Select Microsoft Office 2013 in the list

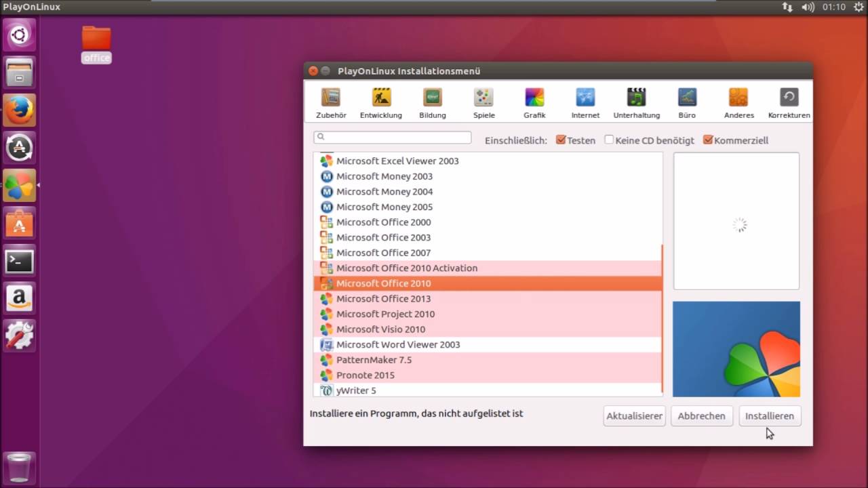[383, 298]
